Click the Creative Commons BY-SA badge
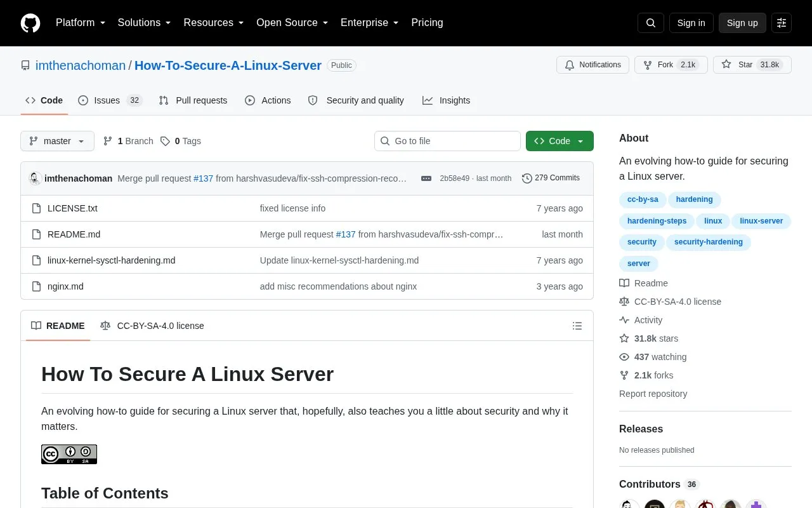The height and width of the screenshot is (508, 812). (69, 454)
